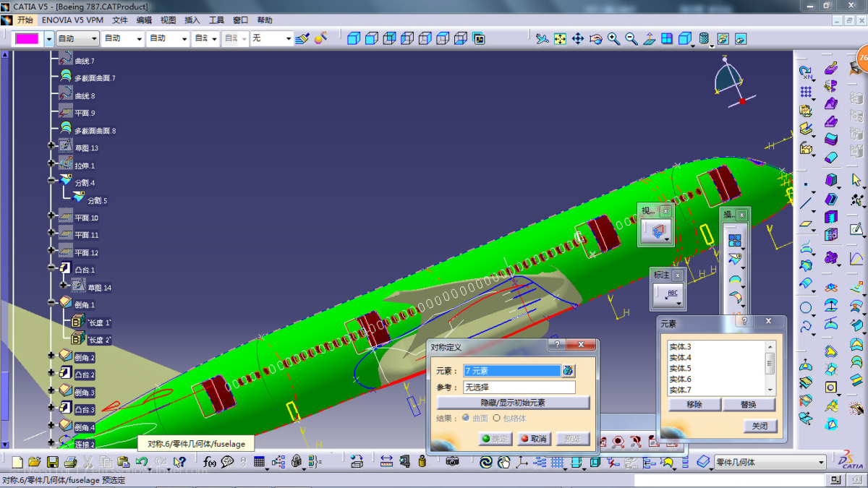Select 拉伸.1 in the specification tree
Viewport: 868px width, 488px height.
85,166
